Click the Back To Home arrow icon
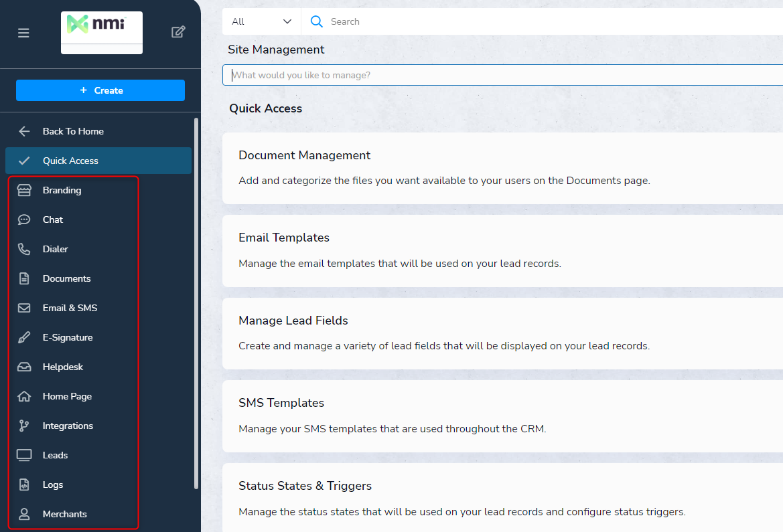Screen dimensions: 783x532 pos(24,131)
